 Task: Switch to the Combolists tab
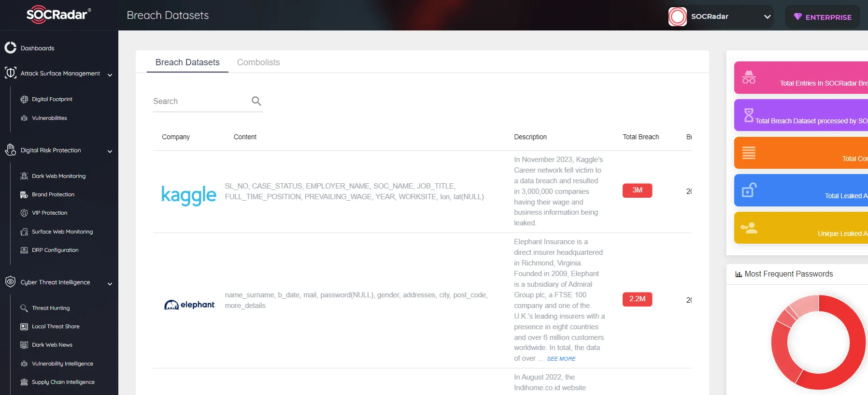click(258, 62)
